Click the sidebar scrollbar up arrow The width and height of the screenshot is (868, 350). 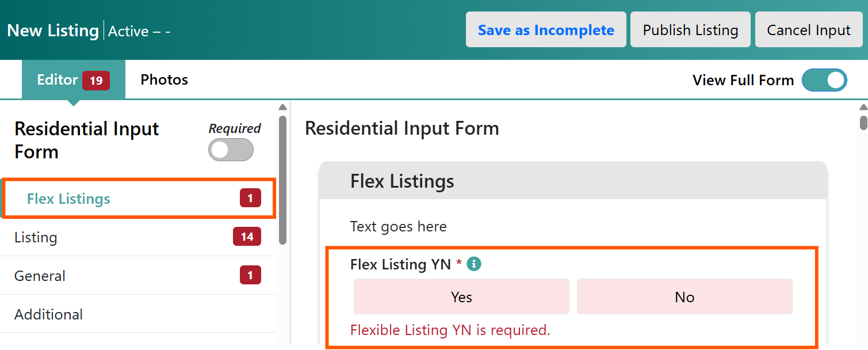282,107
